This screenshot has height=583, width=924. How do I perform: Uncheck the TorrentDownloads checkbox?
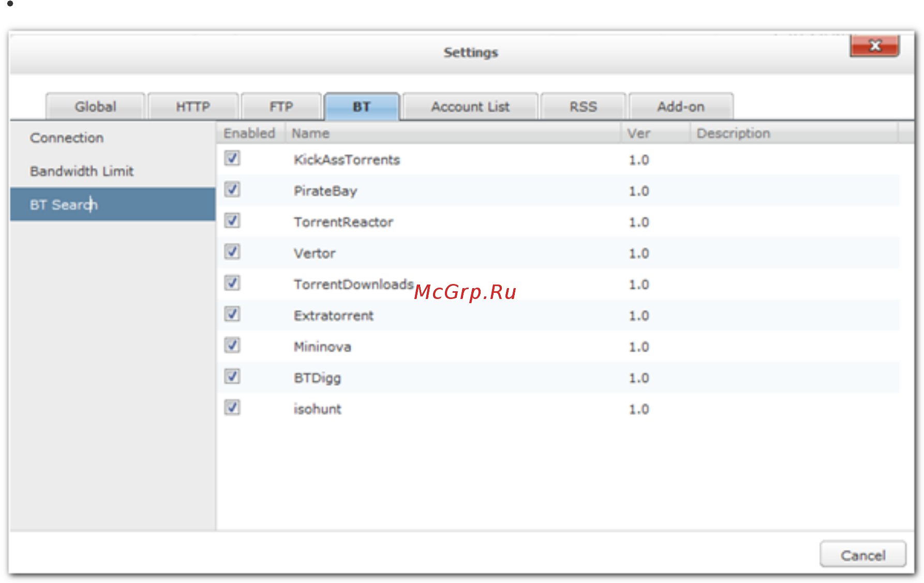coord(232,283)
